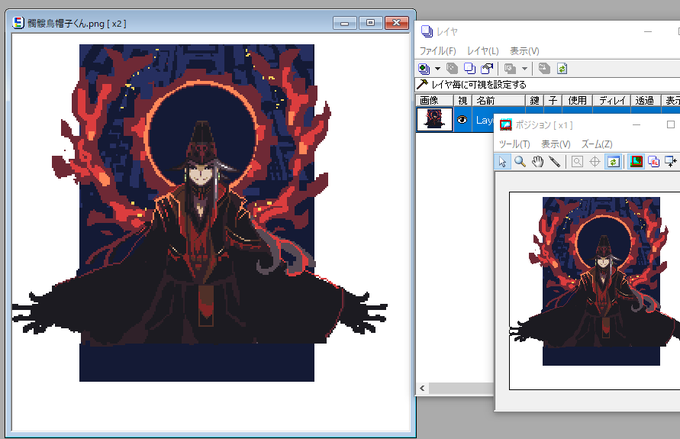Select the layer thumbnail in the layer list
The width and height of the screenshot is (680, 439).
[x=435, y=119]
